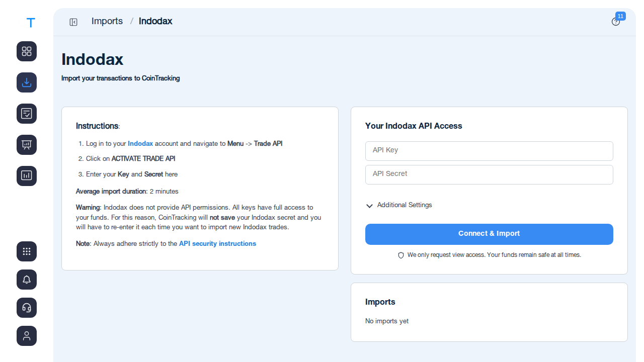
Task: Open the checklist report icon in sidebar
Action: 27,114
